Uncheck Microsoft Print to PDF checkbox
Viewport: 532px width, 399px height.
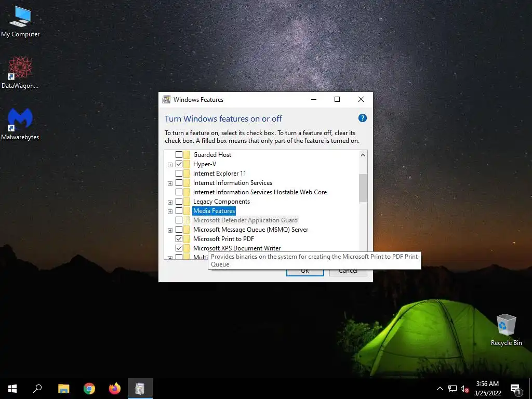pos(179,239)
